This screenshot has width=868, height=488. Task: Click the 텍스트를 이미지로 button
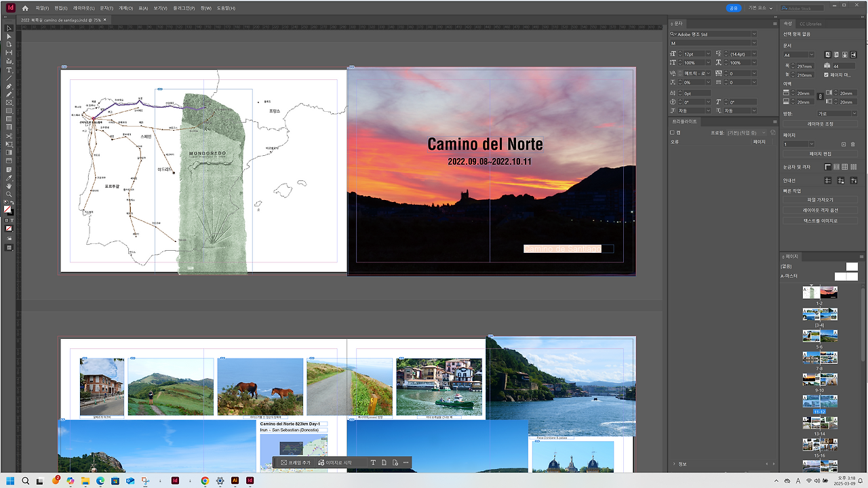(821, 221)
